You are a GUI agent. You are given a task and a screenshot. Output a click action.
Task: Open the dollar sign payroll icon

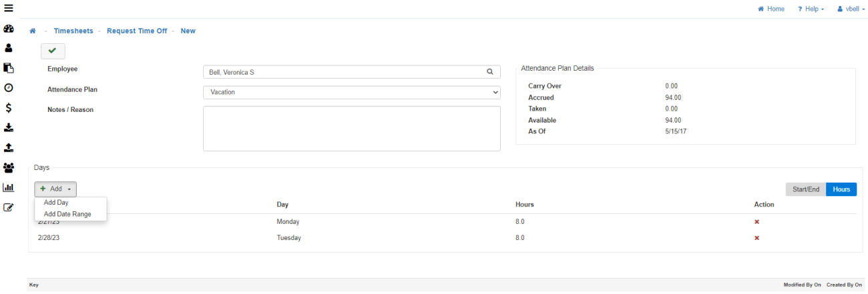click(x=9, y=107)
